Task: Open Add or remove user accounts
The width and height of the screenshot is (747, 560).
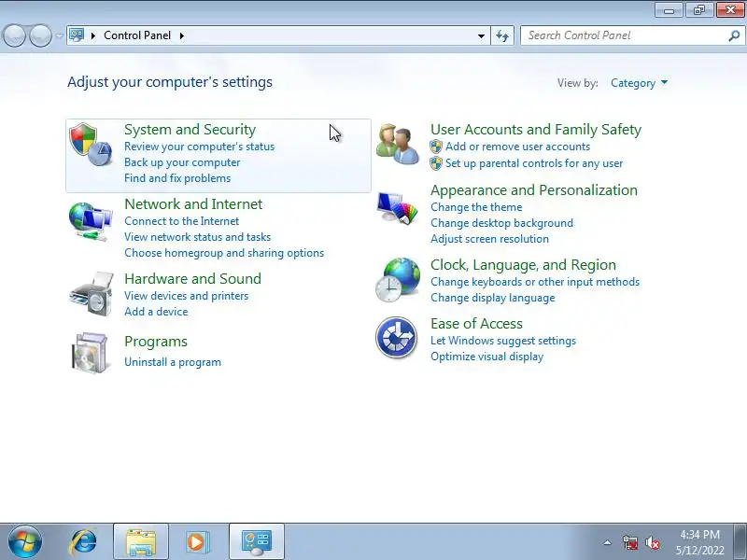Action: 517,147
